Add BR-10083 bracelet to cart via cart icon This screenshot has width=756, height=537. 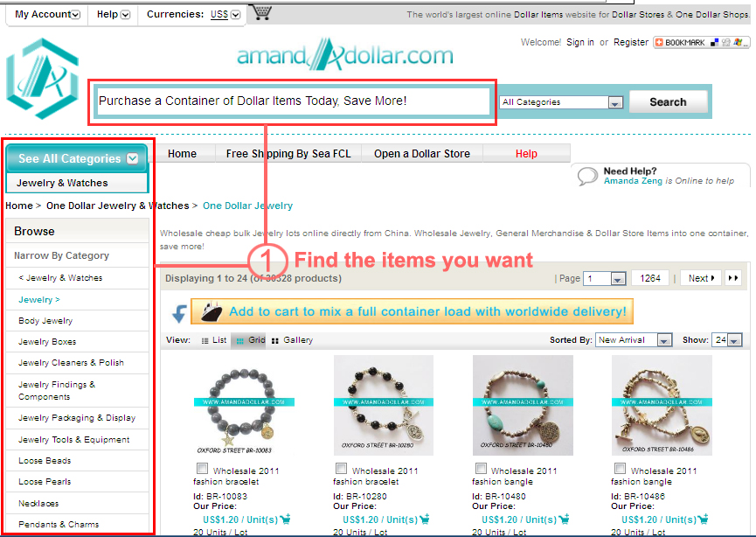[285, 520]
